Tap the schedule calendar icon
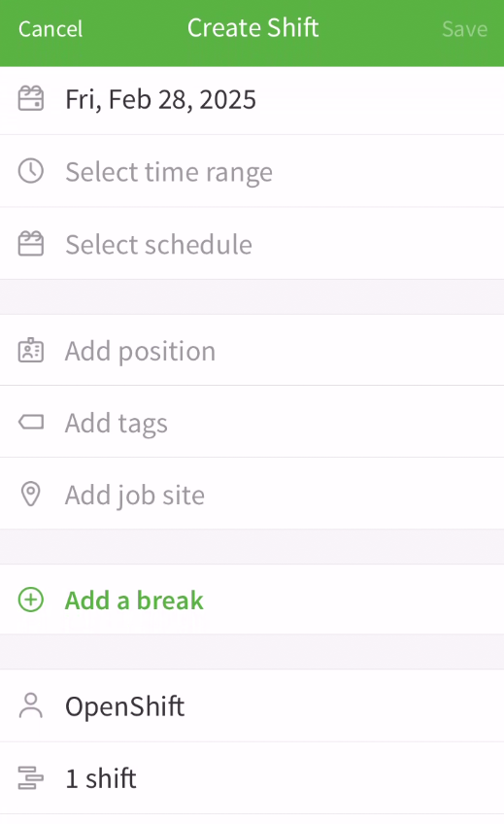The image size is (504, 824). [x=31, y=243]
